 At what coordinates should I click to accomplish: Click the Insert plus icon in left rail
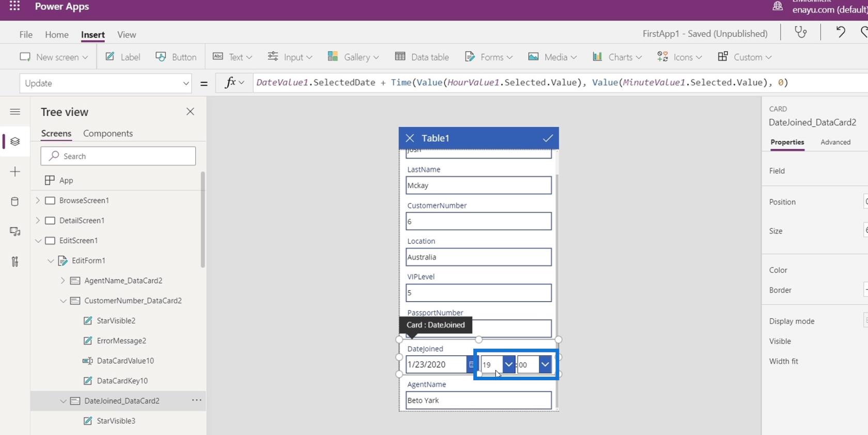15,172
